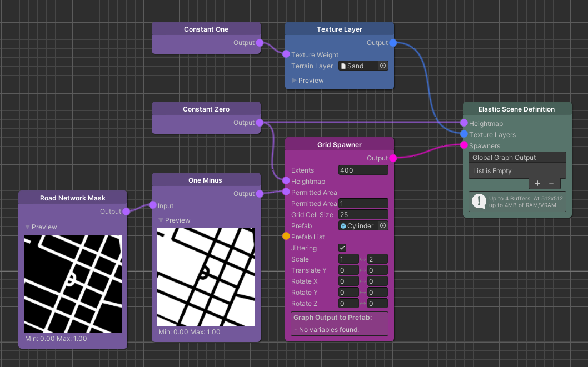Click the Grid Cell Size field
Viewport: 588px width, 367px height.
click(363, 215)
